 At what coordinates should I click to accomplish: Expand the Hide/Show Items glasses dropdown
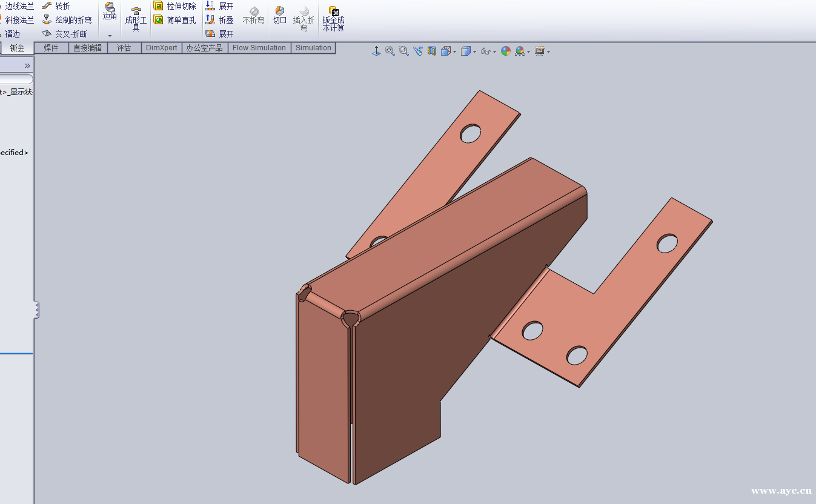tap(494, 52)
